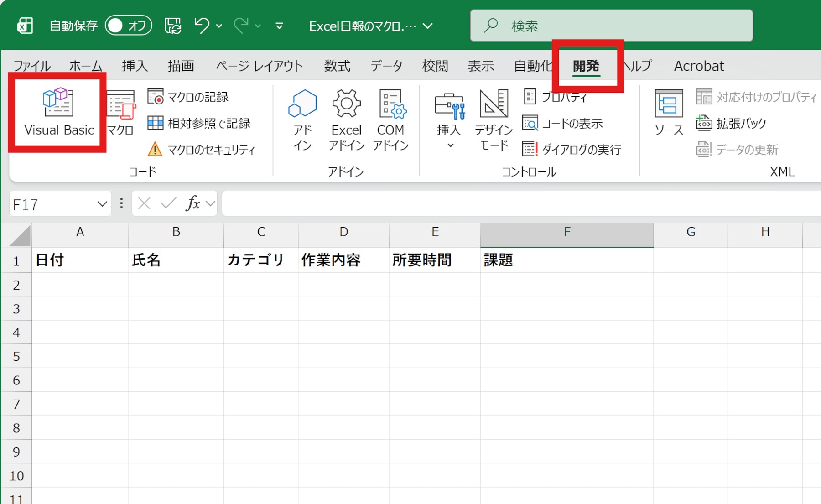Start マクロの記録 macro recording

click(x=188, y=97)
